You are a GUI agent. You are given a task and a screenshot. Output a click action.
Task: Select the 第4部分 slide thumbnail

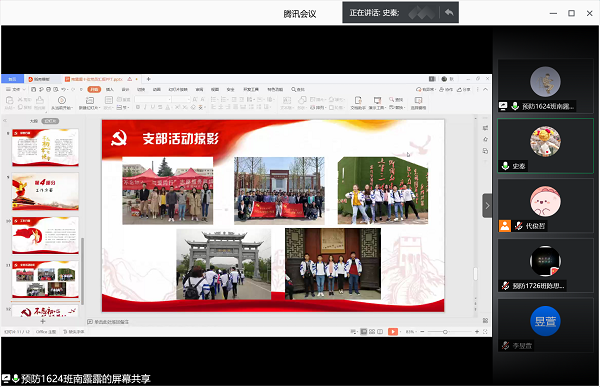click(45, 191)
